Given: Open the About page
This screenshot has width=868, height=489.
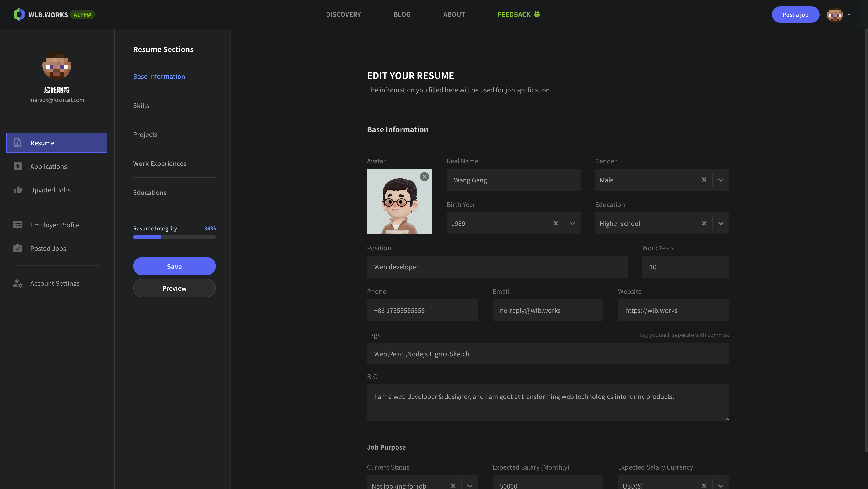Looking at the screenshot, I should pyautogui.click(x=454, y=14).
